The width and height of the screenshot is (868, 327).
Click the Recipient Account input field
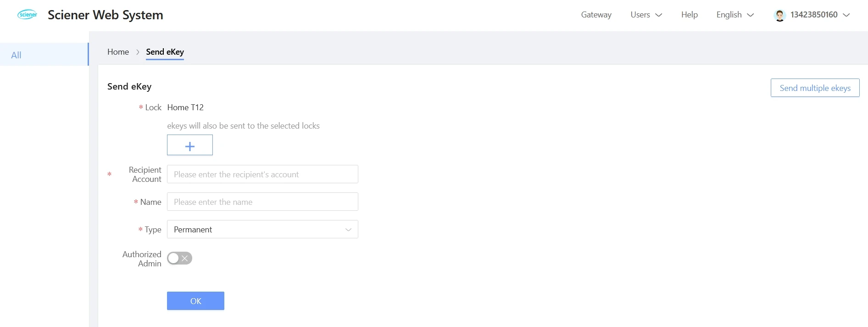262,174
